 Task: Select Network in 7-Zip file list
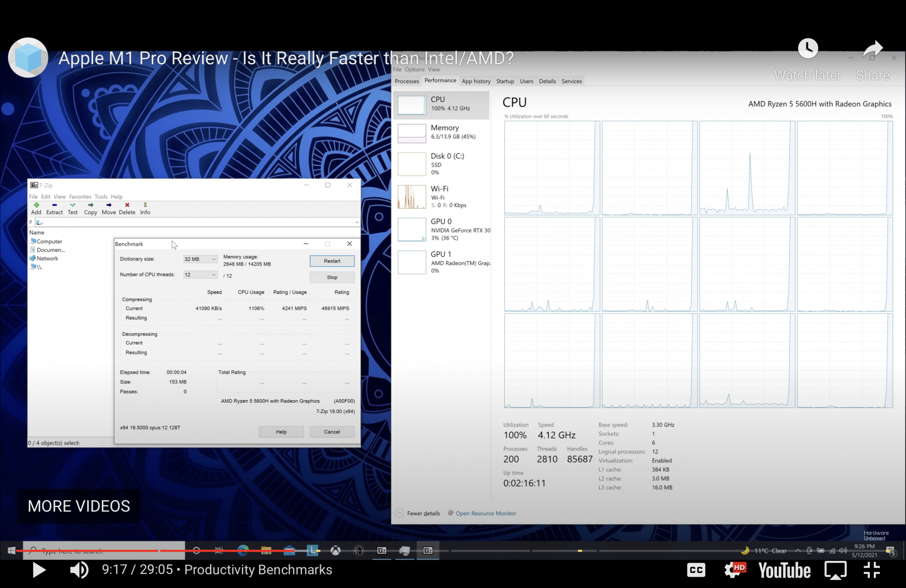[x=44, y=258]
